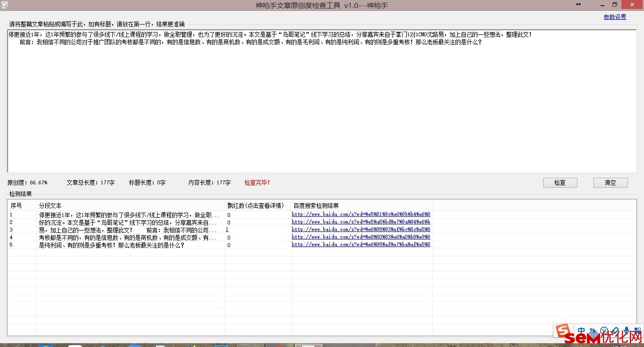Image resolution: width=644 pixels, height=347 pixels.
Task: Toggle the 中 Chinese/English input mode
Action: point(581,331)
